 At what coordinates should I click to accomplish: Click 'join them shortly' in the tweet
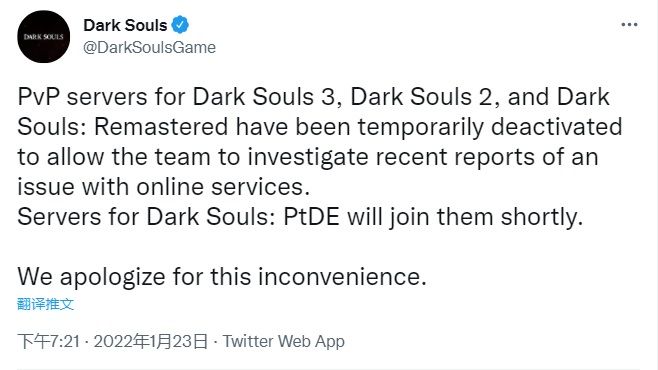(486, 218)
